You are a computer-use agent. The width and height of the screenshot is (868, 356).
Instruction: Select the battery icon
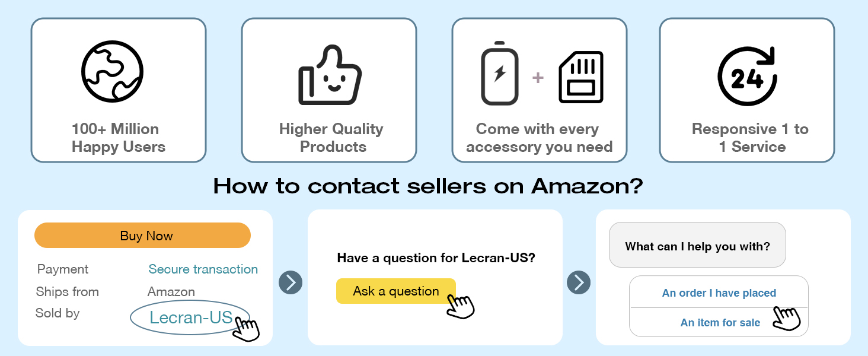pos(499,74)
